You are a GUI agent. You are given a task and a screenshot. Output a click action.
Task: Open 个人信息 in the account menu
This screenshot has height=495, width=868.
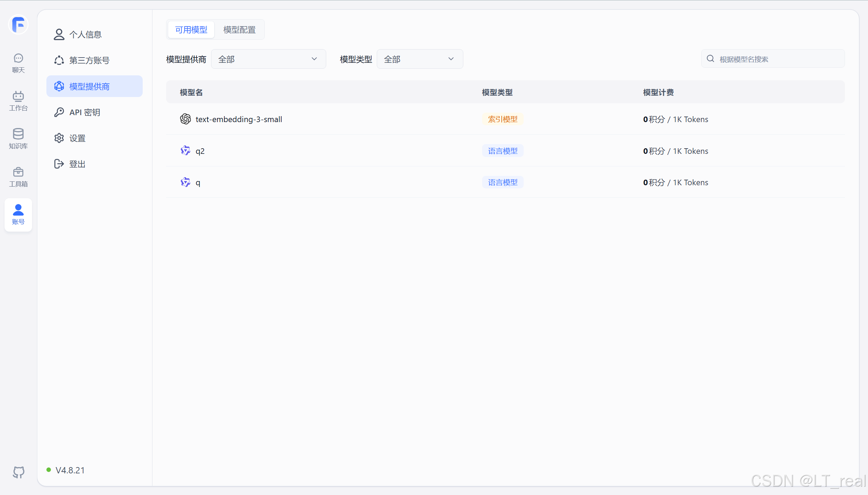coord(85,35)
